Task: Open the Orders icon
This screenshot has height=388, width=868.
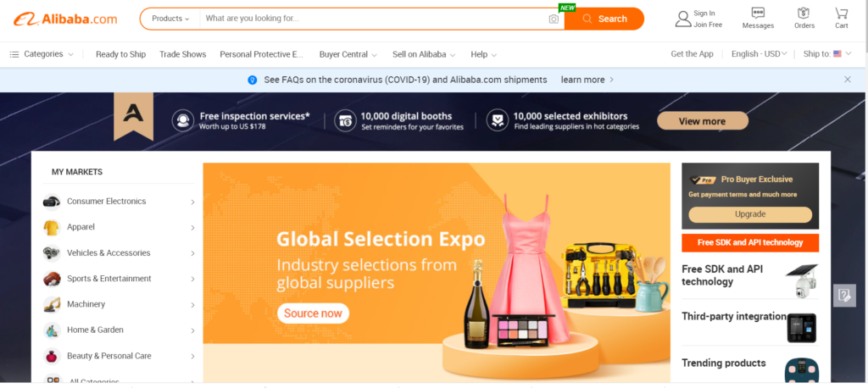Action: pyautogui.click(x=804, y=13)
